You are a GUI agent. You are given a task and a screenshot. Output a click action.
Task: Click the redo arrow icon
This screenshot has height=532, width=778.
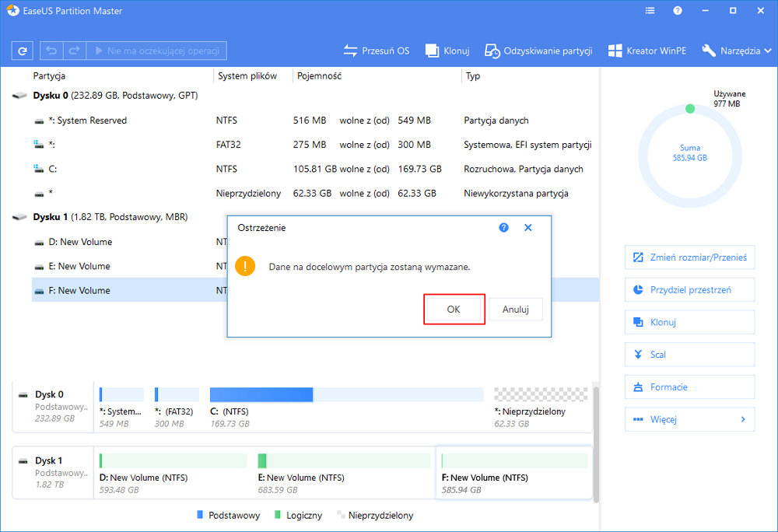(75, 51)
